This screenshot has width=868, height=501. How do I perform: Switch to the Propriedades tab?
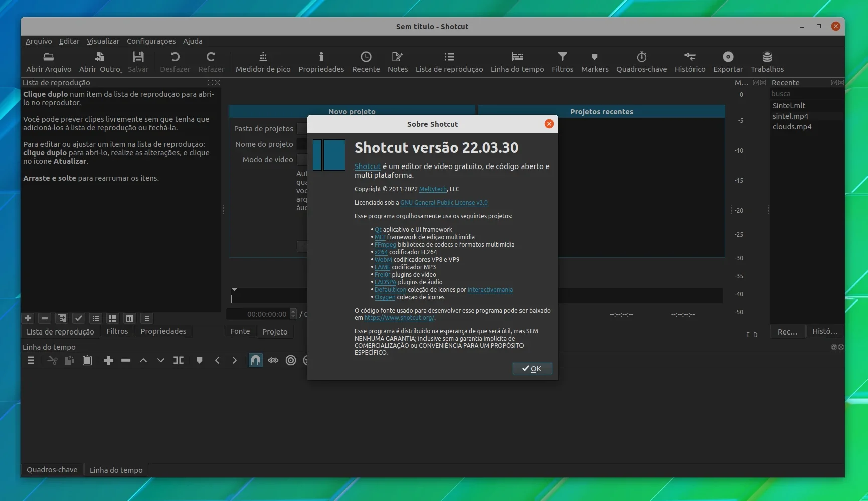pos(163,331)
